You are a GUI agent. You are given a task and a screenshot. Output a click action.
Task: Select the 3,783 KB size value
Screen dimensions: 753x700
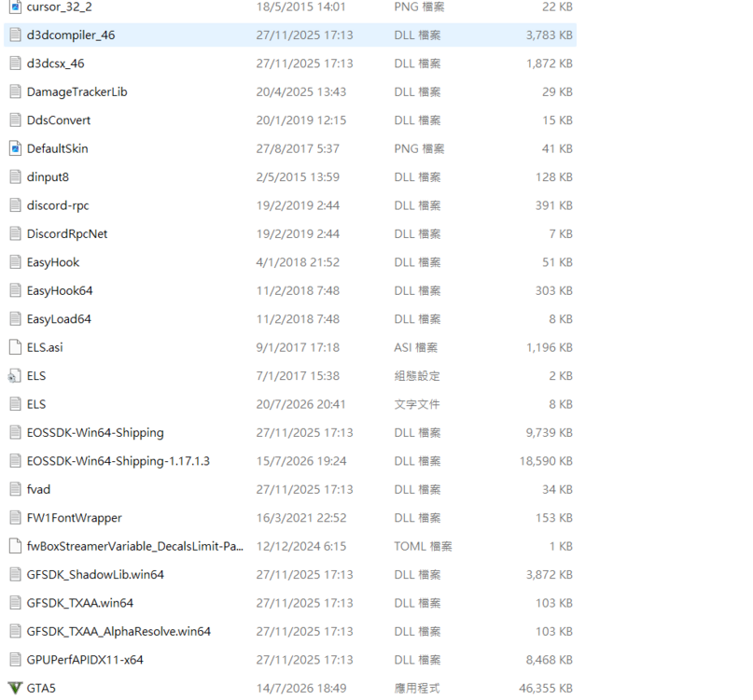[550, 35]
